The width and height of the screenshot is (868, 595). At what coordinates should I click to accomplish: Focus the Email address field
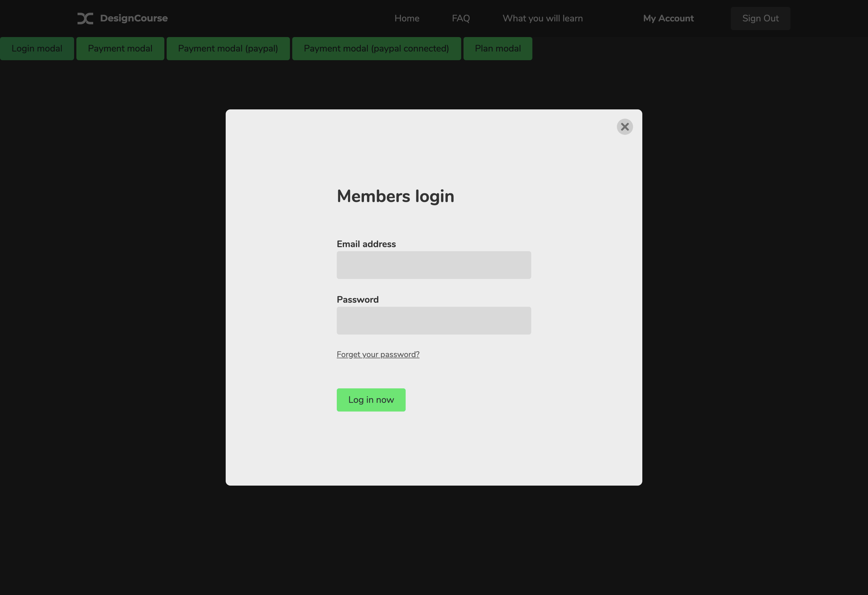pyautogui.click(x=434, y=265)
